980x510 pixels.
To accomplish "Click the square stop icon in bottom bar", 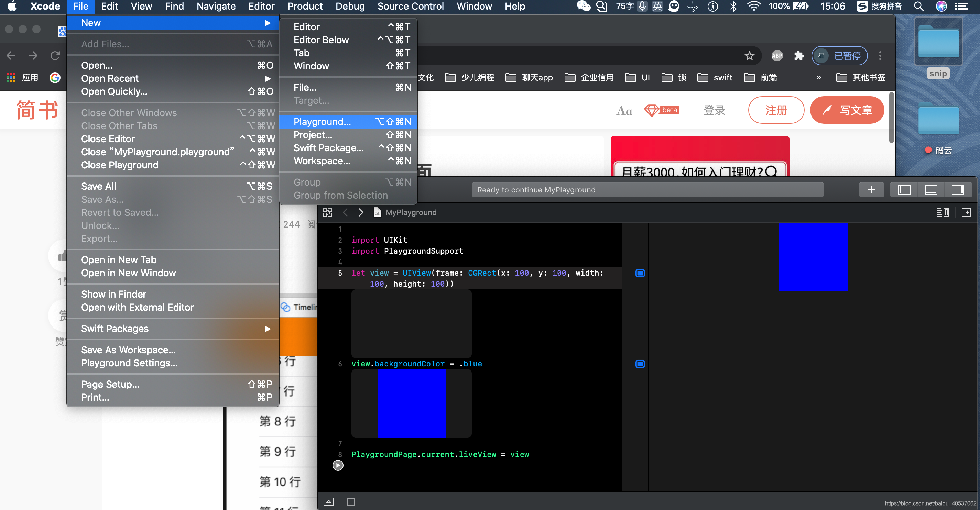I will click(351, 502).
